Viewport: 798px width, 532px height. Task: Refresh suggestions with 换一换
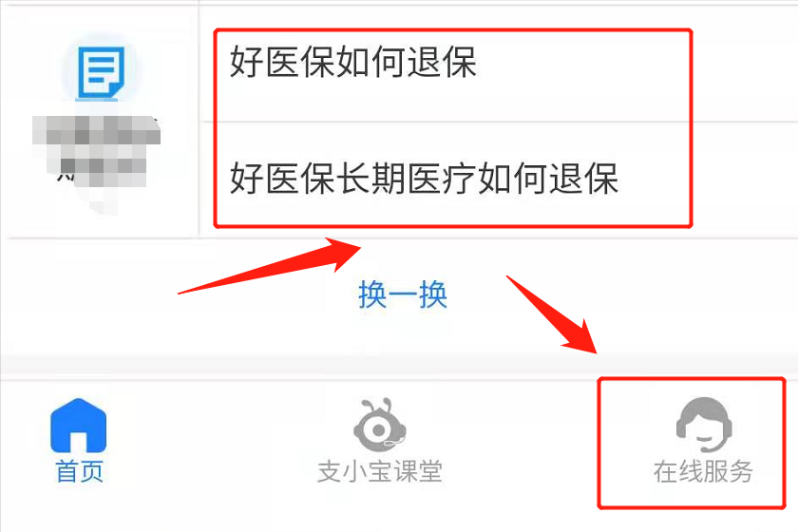[x=403, y=294]
